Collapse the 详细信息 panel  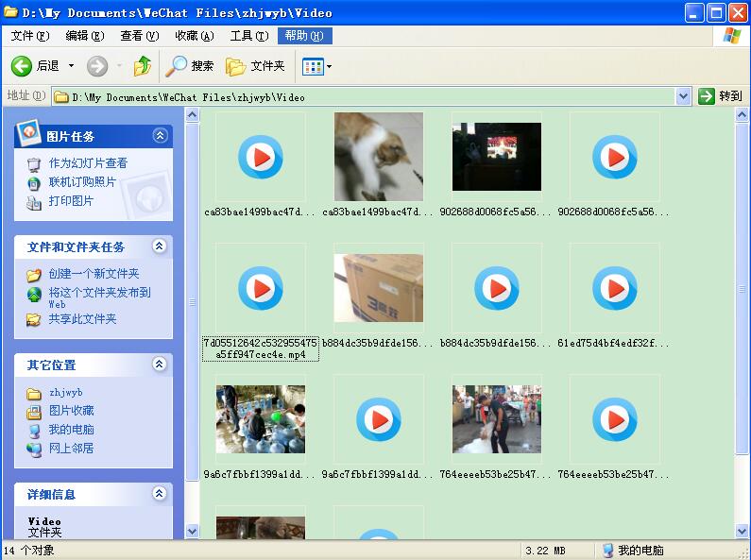coord(160,494)
